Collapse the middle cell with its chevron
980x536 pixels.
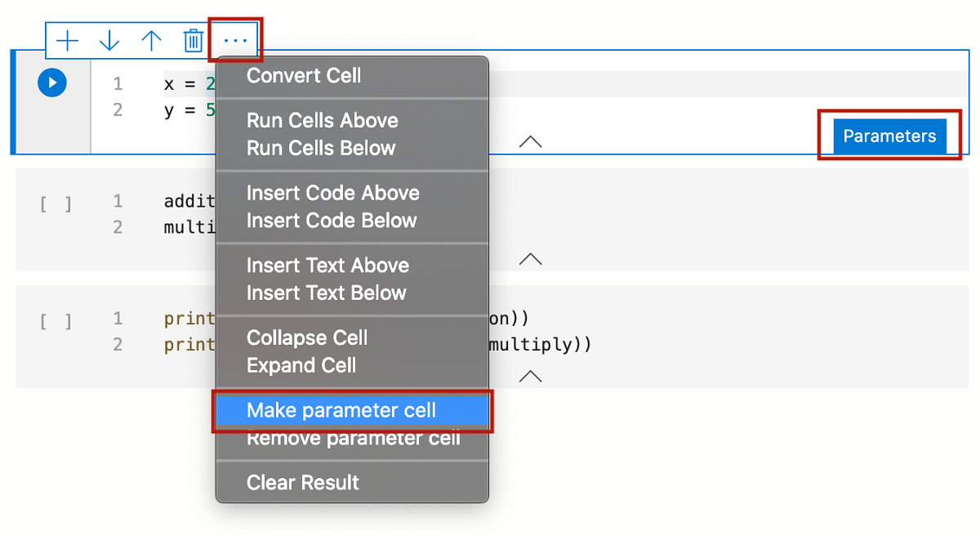coord(530,258)
